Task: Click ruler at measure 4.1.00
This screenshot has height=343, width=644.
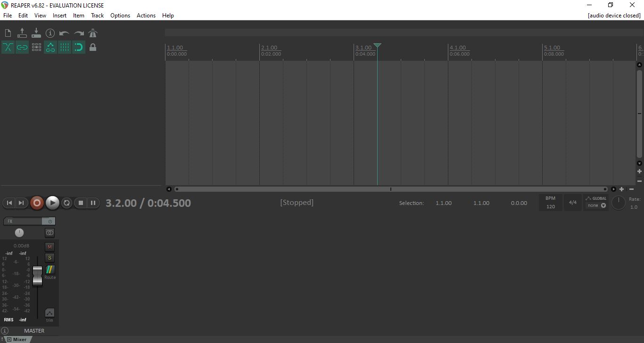Action: pyautogui.click(x=458, y=48)
